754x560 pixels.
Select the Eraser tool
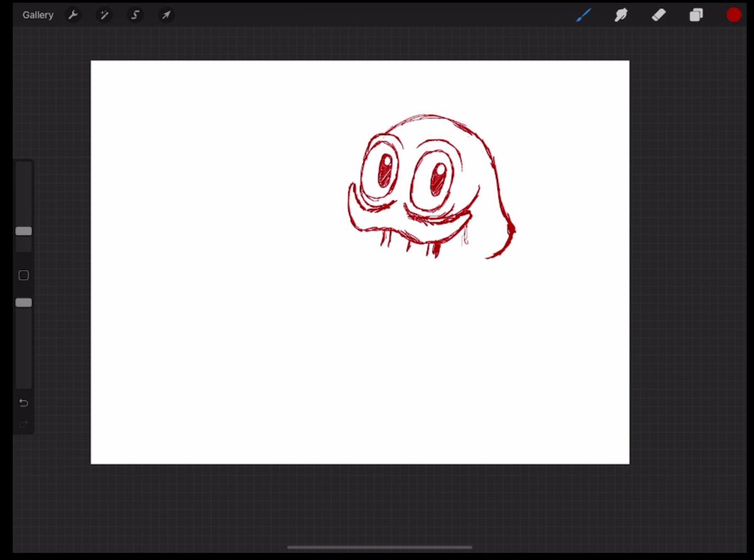point(658,15)
